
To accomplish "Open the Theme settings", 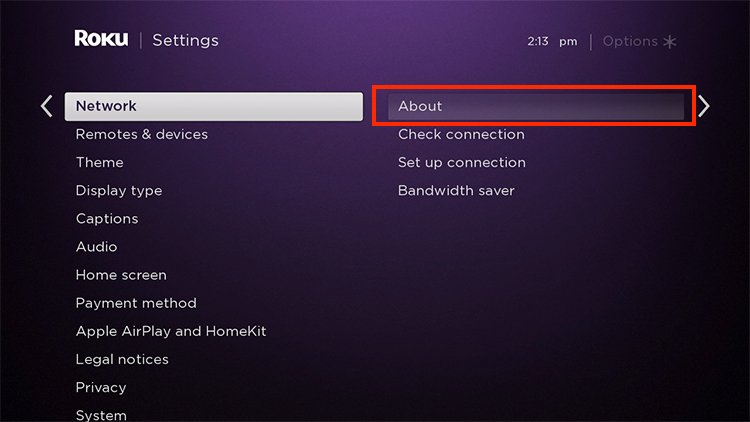I will click(99, 163).
